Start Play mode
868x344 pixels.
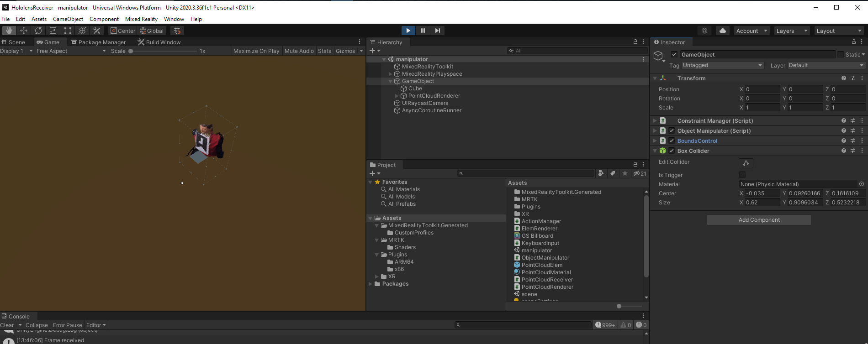click(408, 31)
